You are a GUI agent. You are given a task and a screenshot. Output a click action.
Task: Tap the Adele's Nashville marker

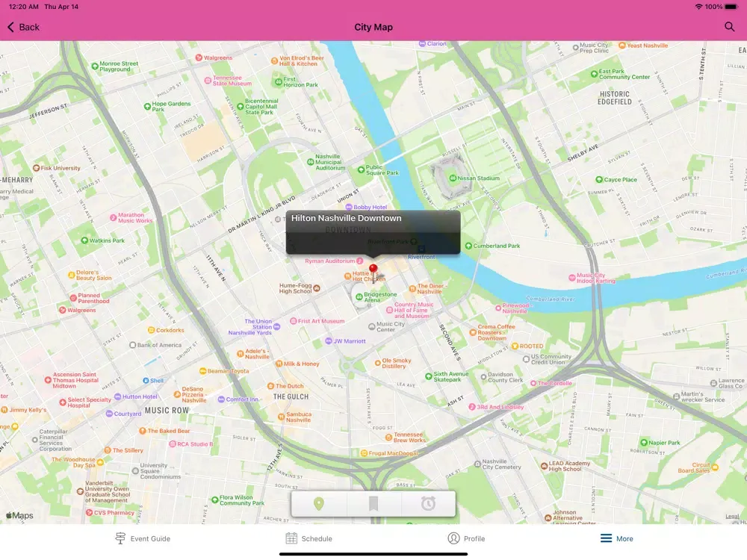[x=240, y=354]
